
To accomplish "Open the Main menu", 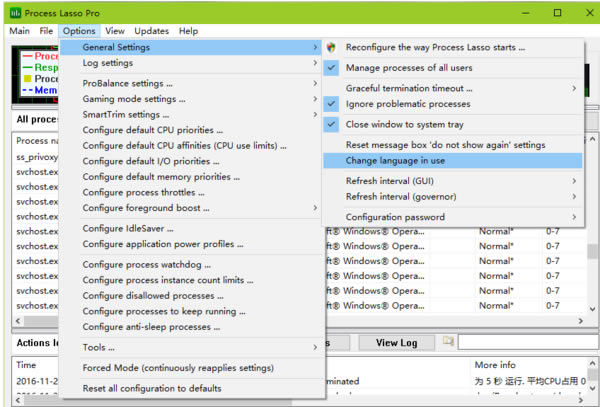I will pos(20,31).
